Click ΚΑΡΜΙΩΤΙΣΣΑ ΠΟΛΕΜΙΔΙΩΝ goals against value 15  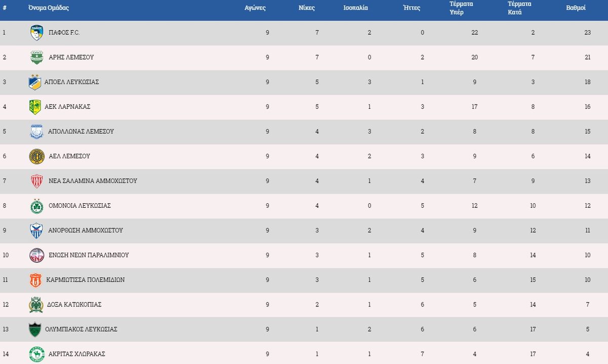click(x=533, y=280)
